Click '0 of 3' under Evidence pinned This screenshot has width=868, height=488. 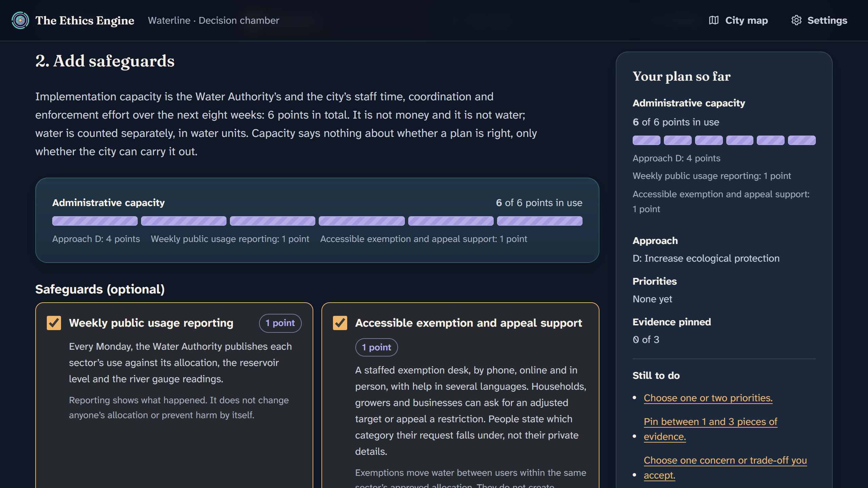click(646, 340)
